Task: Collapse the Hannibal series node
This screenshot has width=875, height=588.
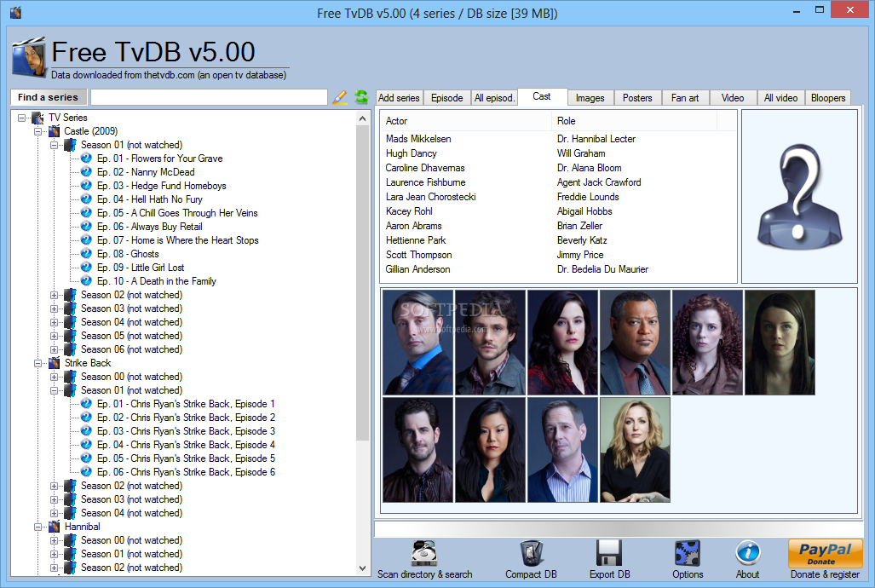Action: (x=38, y=527)
